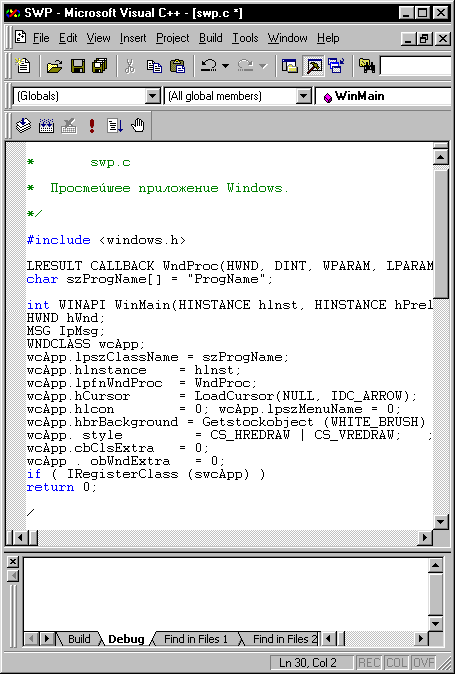Open the Undo history dropdown arrow
The width and height of the screenshot is (455, 674).
pyautogui.click(x=226, y=66)
